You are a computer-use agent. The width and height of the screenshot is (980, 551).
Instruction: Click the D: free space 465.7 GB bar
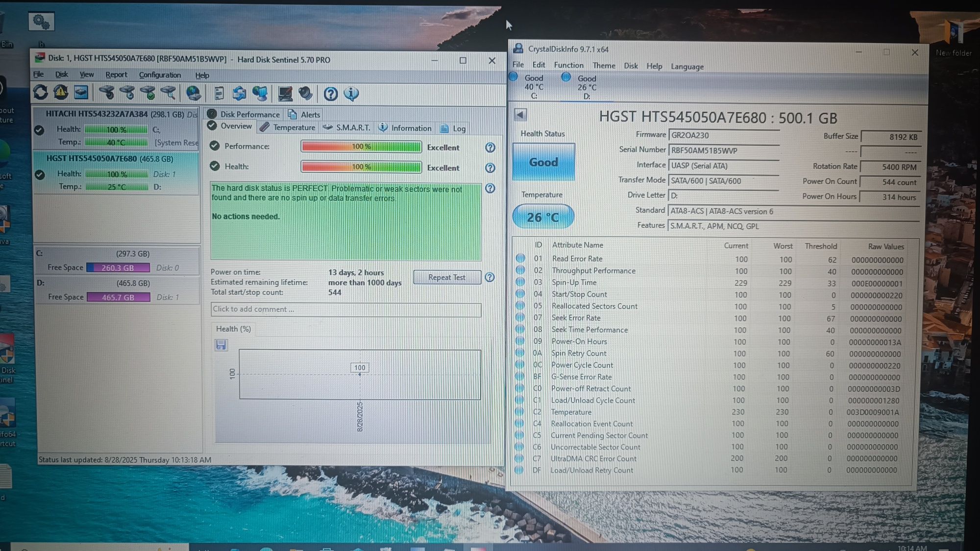click(118, 297)
